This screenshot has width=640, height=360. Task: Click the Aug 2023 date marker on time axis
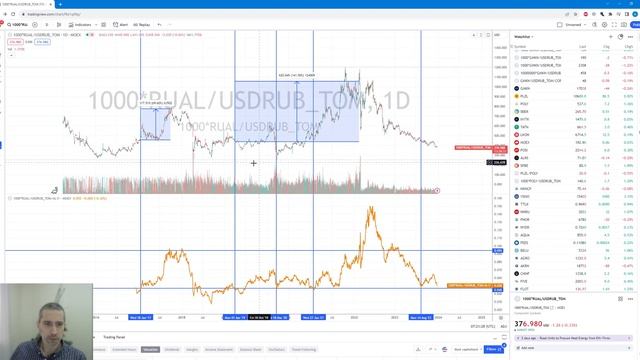[x=421, y=317]
